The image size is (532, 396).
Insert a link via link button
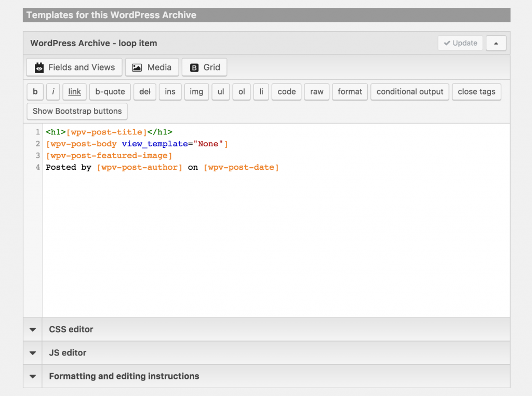[74, 91]
